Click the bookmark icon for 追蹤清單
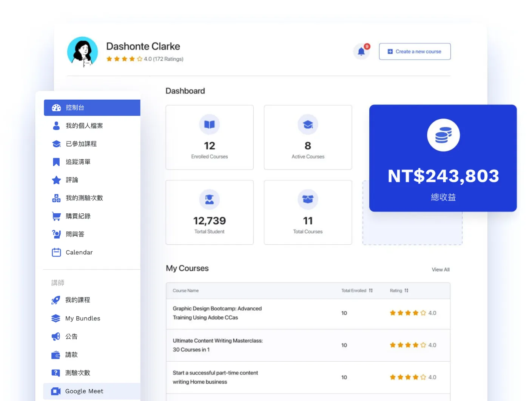Image resolution: width=532 pixels, height=401 pixels. [56, 162]
